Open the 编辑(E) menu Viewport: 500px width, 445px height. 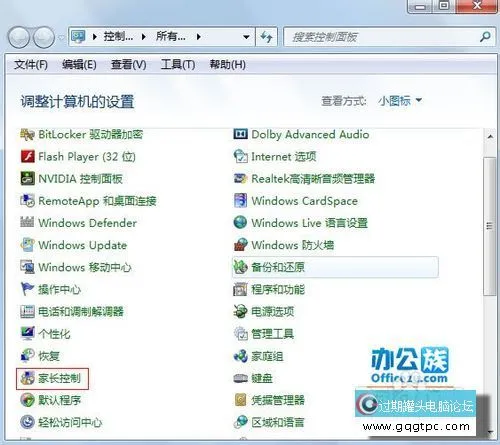(x=79, y=64)
